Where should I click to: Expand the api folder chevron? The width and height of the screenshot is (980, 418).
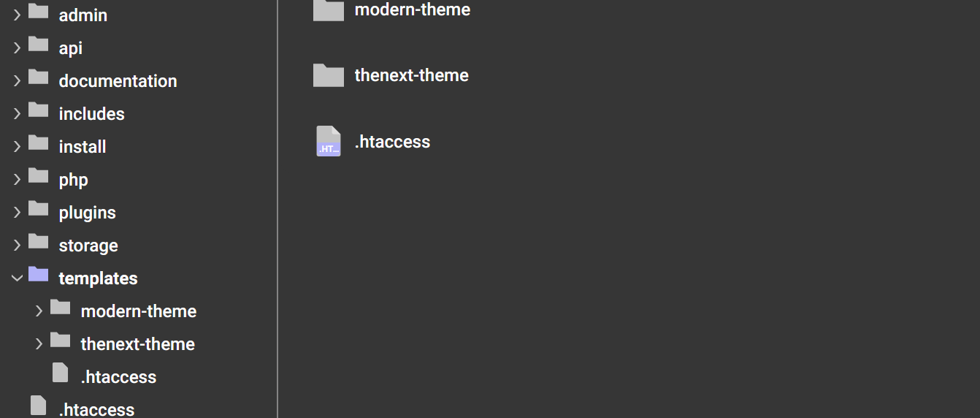(17, 48)
